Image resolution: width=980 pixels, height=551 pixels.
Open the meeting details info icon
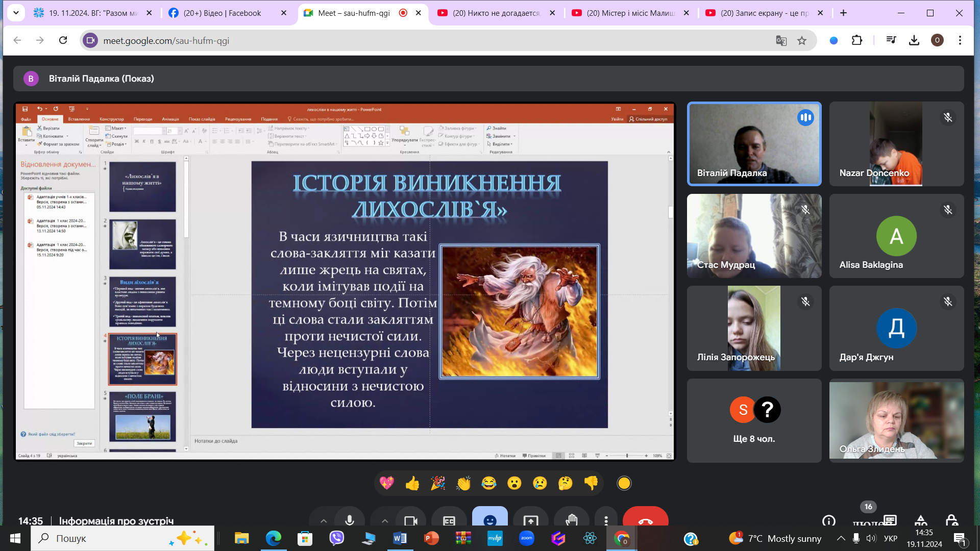pyautogui.click(x=829, y=520)
